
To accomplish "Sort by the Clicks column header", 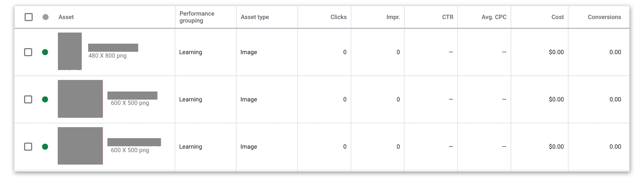I will click(x=339, y=17).
